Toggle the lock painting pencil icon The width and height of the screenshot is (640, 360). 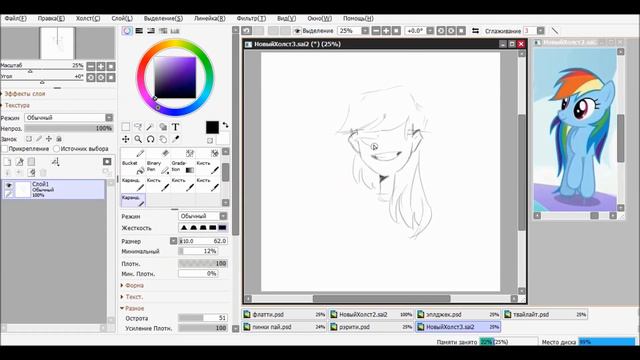39,139
